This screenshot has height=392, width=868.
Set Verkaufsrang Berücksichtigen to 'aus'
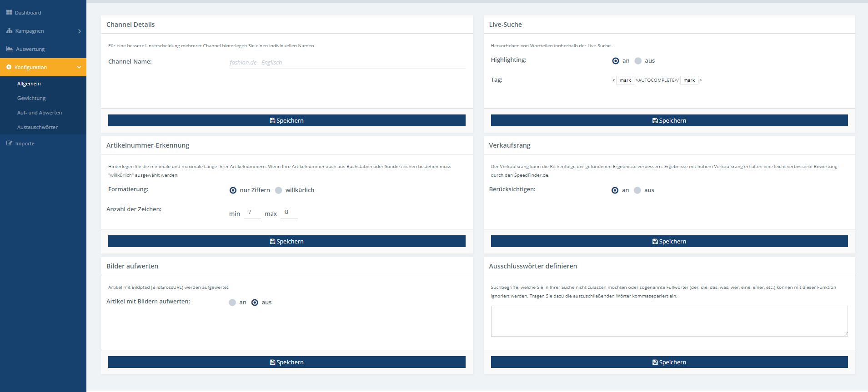point(637,190)
